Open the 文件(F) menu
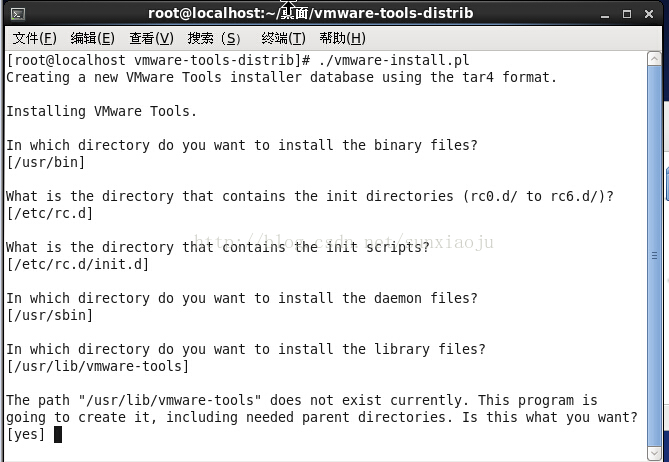This screenshot has width=669, height=462. (x=35, y=38)
